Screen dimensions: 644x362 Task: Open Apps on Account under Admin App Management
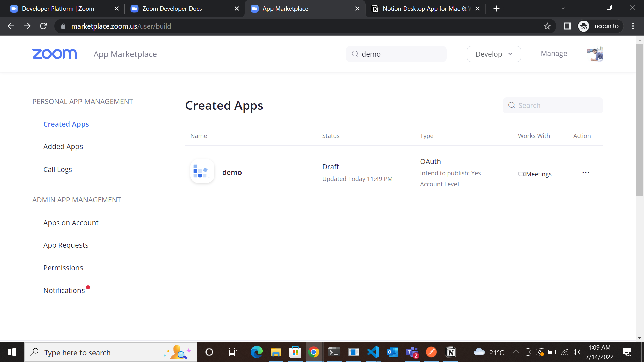tap(71, 223)
